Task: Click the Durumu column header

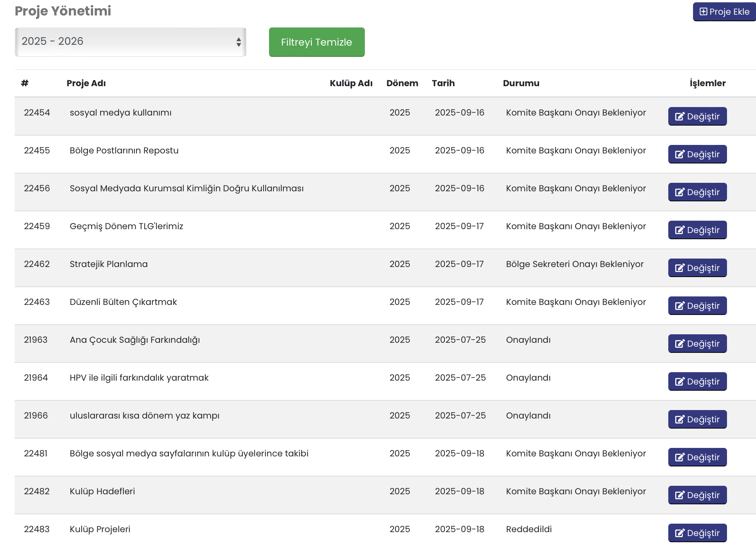Action: 521,83
